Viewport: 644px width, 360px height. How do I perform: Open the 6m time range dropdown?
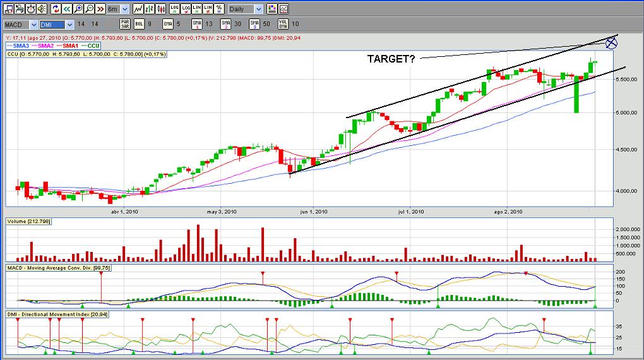coord(118,9)
